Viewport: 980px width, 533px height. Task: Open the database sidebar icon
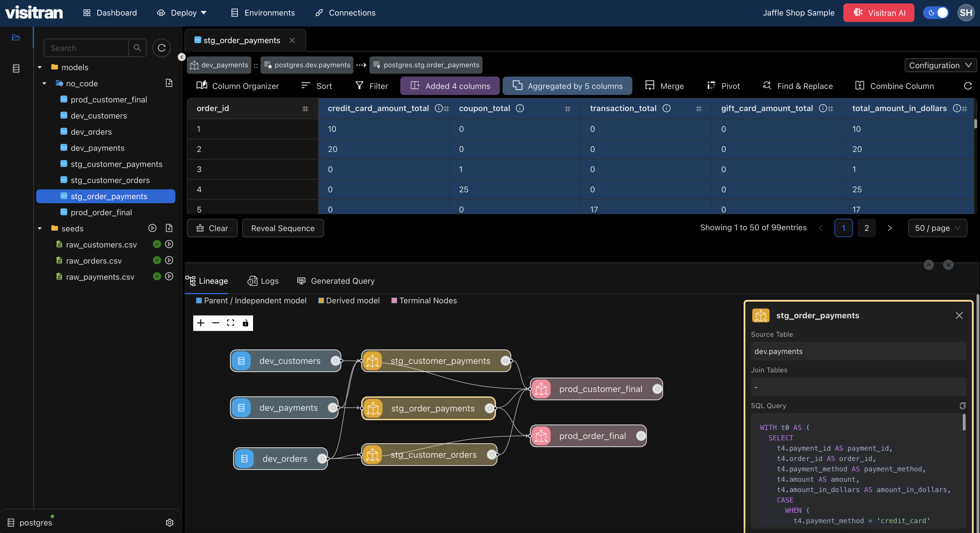pyautogui.click(x=16, y=68)
